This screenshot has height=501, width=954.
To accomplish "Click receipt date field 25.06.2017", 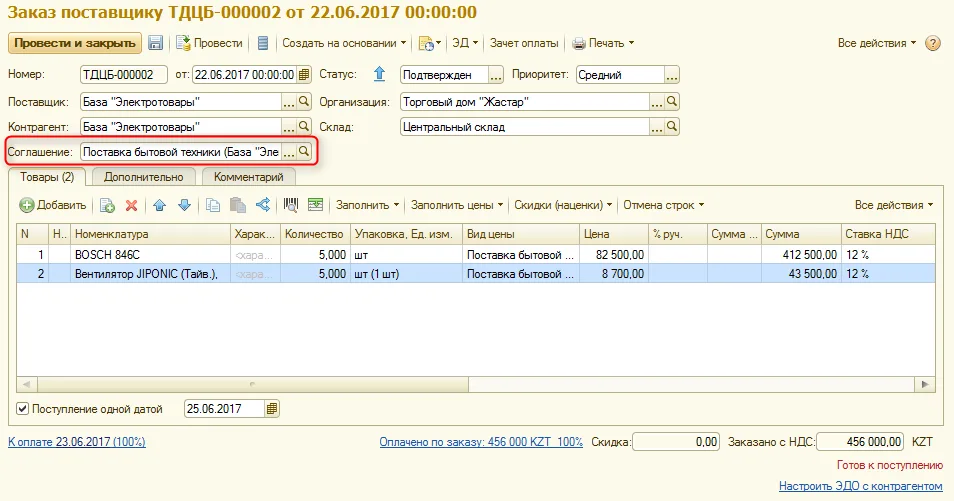I will click(224, 408).
